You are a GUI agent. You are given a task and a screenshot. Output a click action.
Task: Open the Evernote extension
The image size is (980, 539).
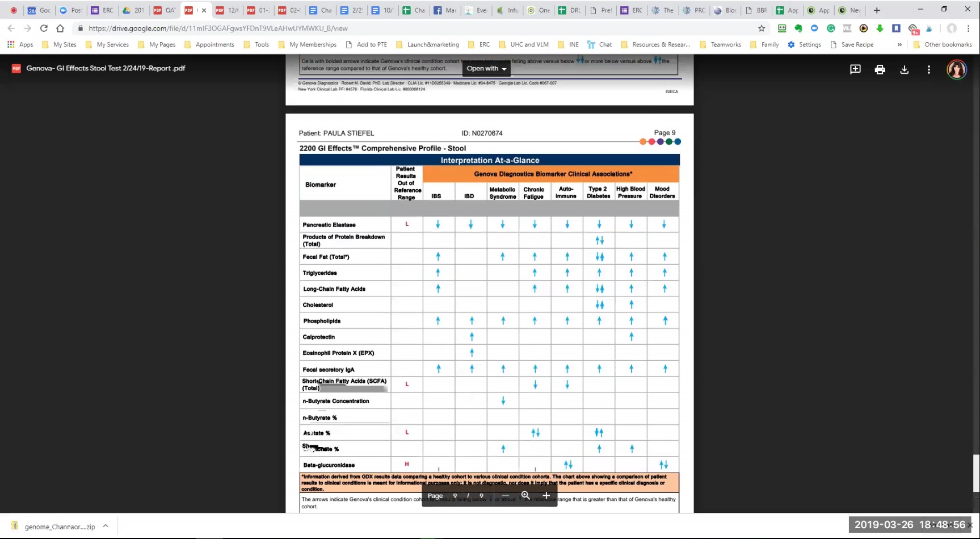tap(798, 28)
